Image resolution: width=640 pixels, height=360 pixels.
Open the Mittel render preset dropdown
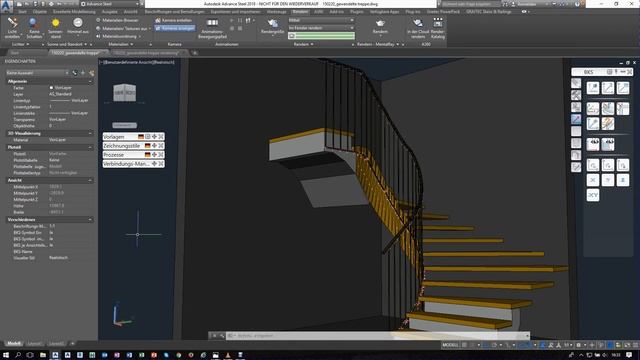321,20
